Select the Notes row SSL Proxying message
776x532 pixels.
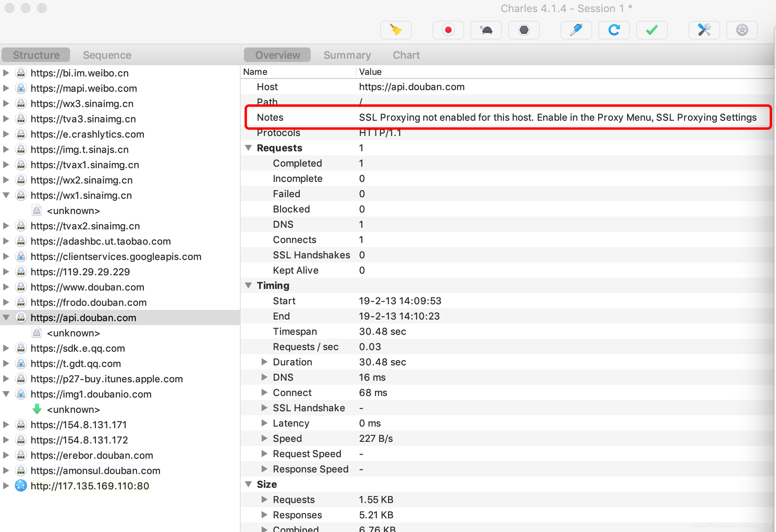coord(557,117)
